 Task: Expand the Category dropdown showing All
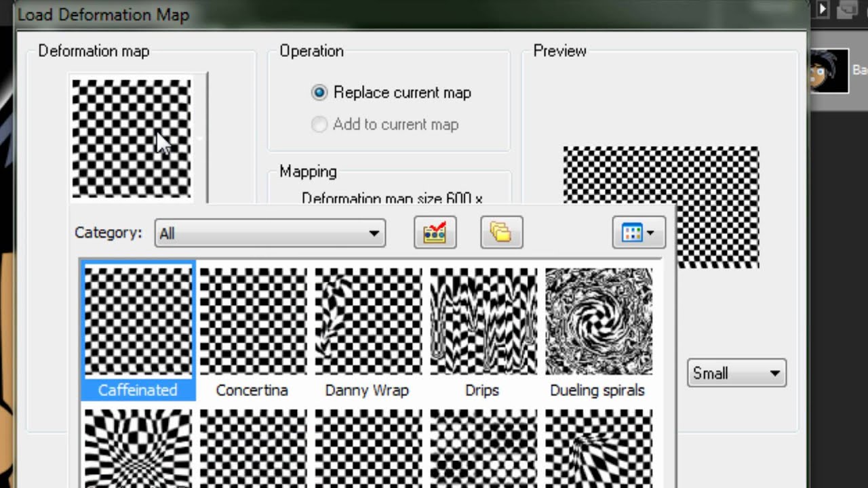point(270,233)
